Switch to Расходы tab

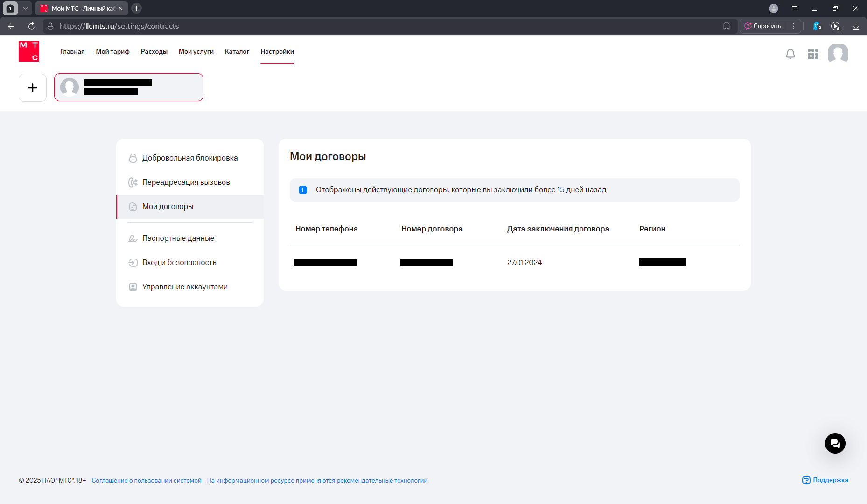(x=154, y=52)
